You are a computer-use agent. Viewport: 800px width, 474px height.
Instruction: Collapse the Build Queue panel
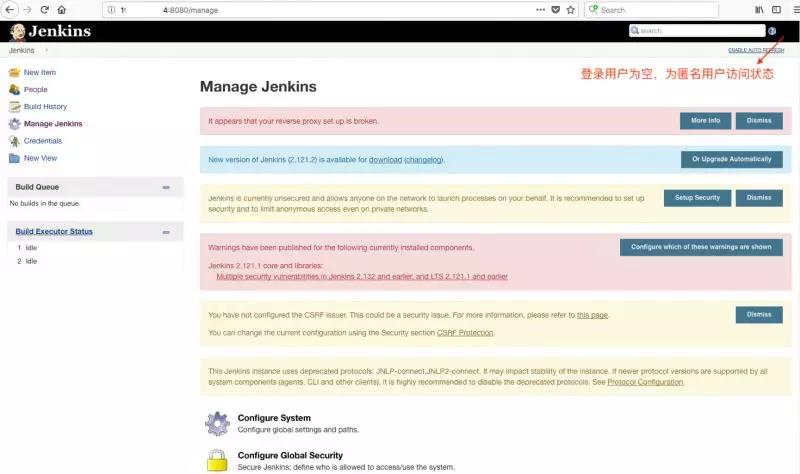coord(166,187)
